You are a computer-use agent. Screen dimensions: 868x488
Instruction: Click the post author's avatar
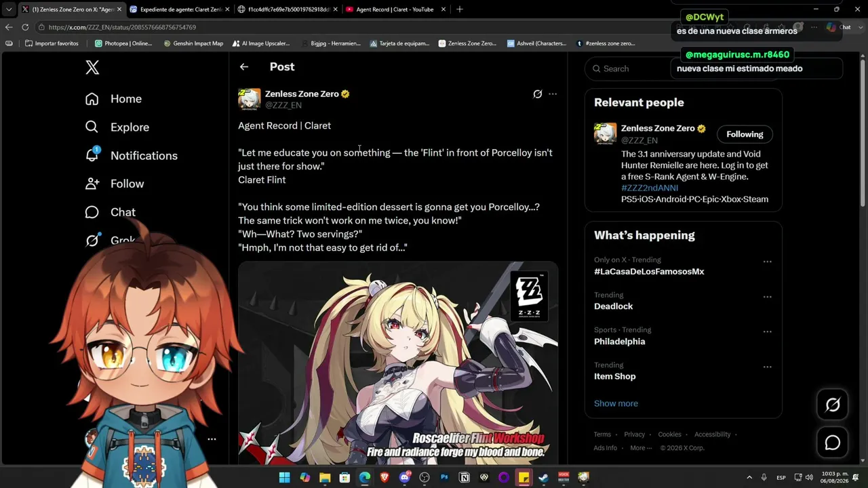tap(250, 99)
